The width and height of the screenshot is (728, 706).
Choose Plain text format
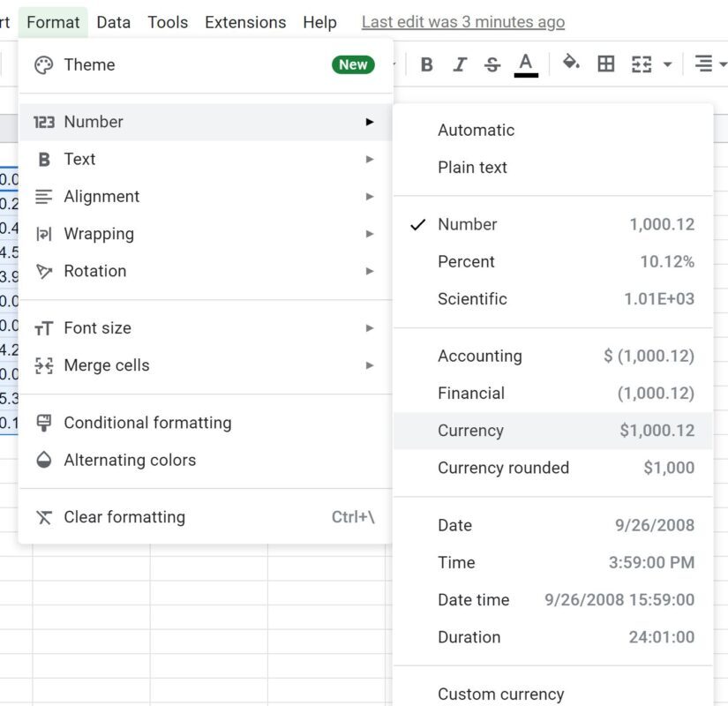553,167
